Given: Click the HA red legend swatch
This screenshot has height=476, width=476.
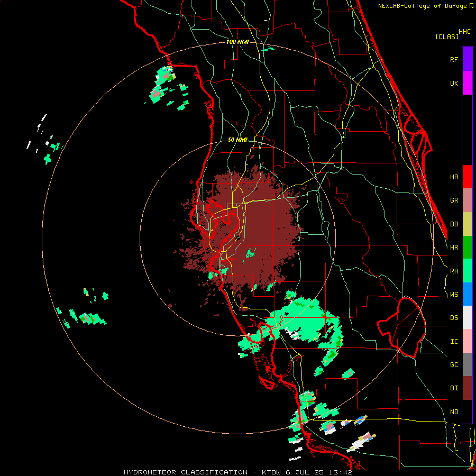Looking at the screenshot, I should [x=467, y=177].
